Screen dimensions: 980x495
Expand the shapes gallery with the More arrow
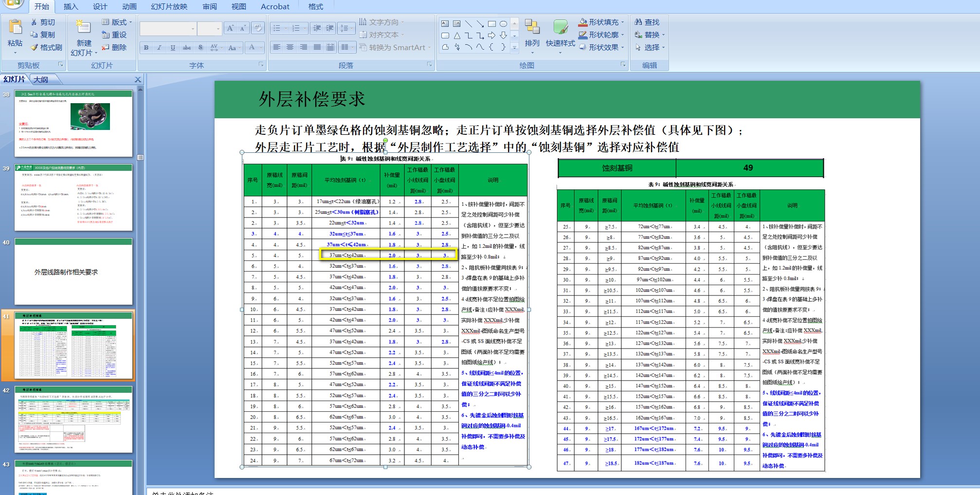click(514, 48)
